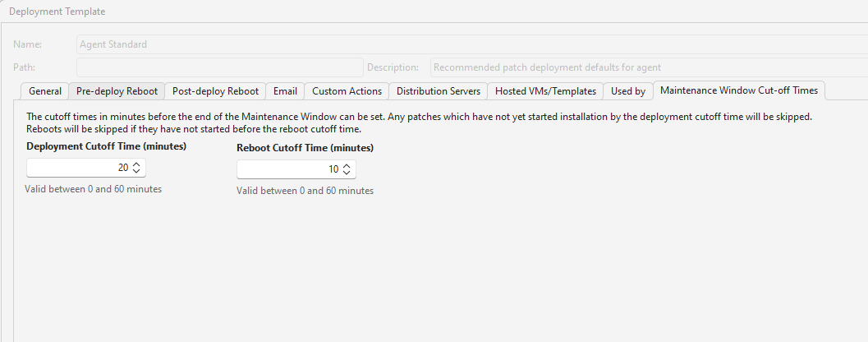The width and height of the screenshot is (868, 342).
Task: Go to the Custom Actions tab
Action: [347, 91]
